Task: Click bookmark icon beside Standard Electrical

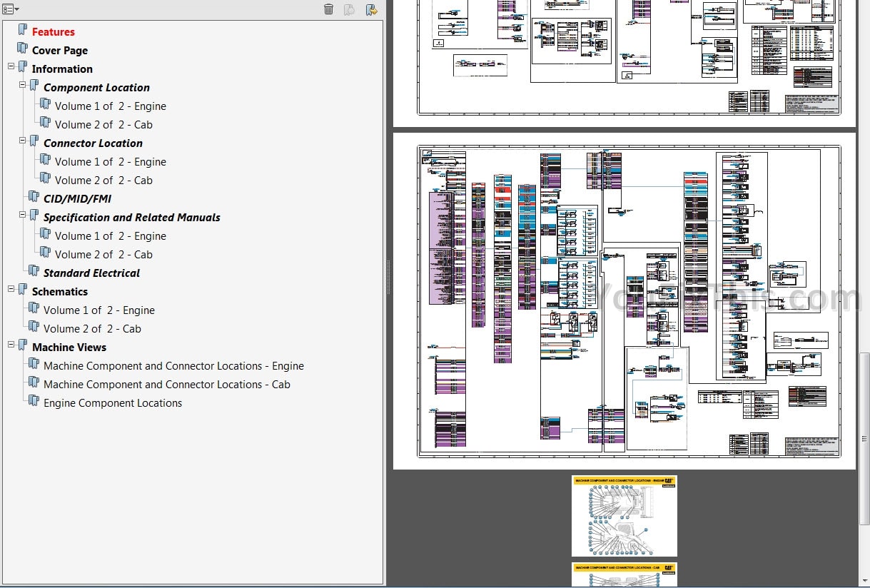Action: click(34, 272)
